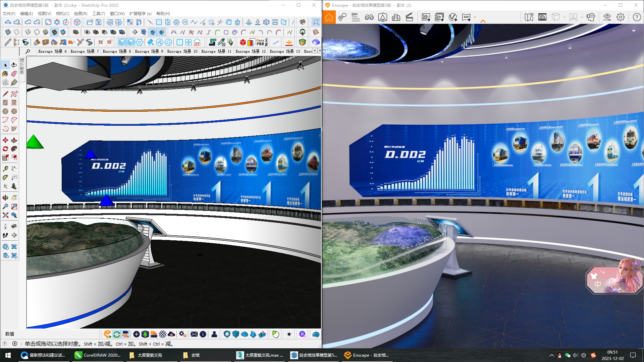This screenshot has width=644, height=362.
Task: Toggle Enscape visual settings eye icon
Action: coord(607,17)
